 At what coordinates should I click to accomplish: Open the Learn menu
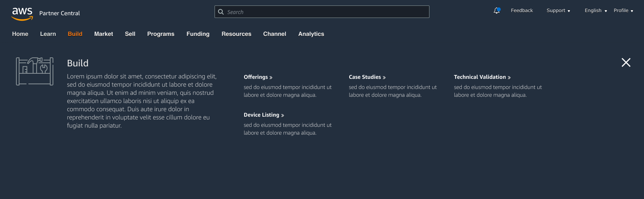coord(48,34)
